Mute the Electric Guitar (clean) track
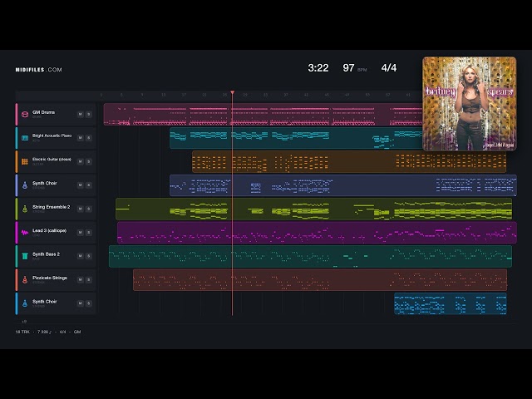Viewport: 532px width, 399px height. pos(80,161)
